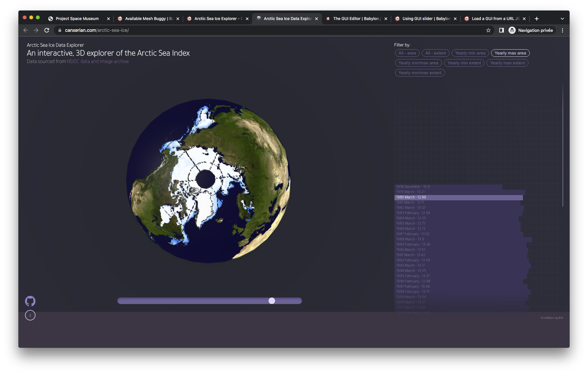The image size is (588, 374).
Task: Open a new browser tab
Action: [537, 19]
